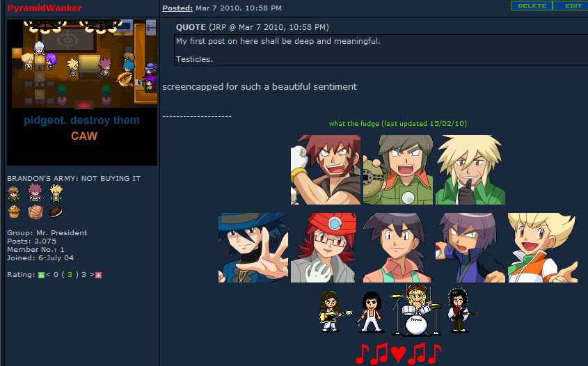The width and height of the screenshot is (588, 366).
Task: Delete this post
Action: pyautogui.click(x=532, y=6)
